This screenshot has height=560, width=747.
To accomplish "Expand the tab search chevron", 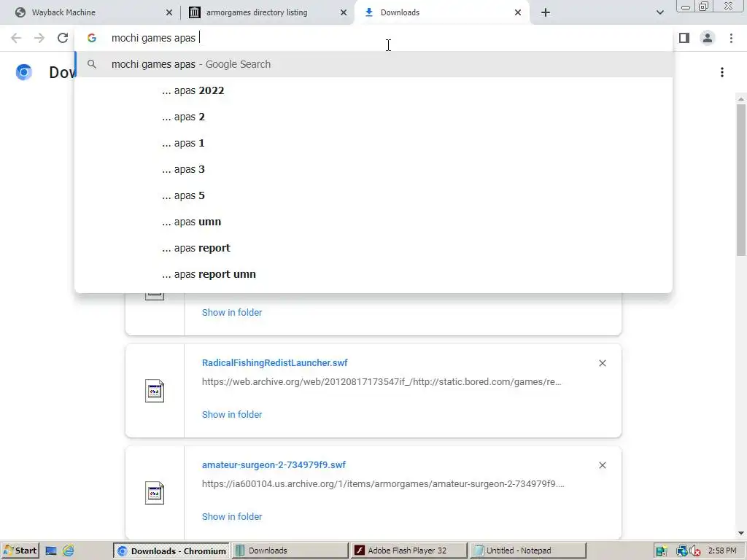I will 659,12.
